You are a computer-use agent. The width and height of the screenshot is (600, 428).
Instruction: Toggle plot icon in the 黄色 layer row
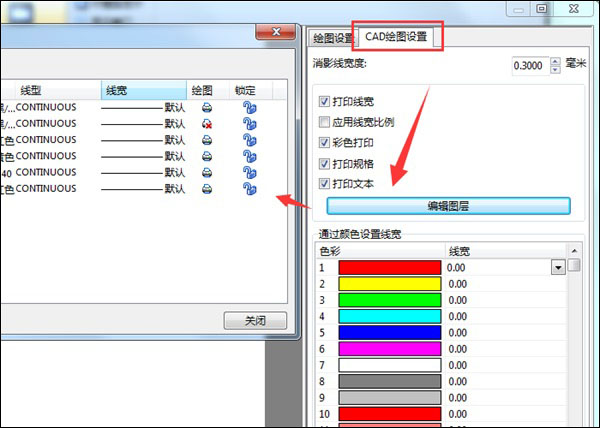pos(207,156)
